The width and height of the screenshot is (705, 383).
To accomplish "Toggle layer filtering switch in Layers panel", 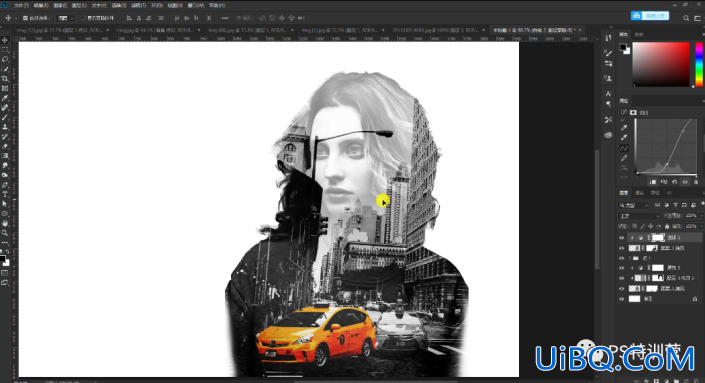I will pos(702,205).
